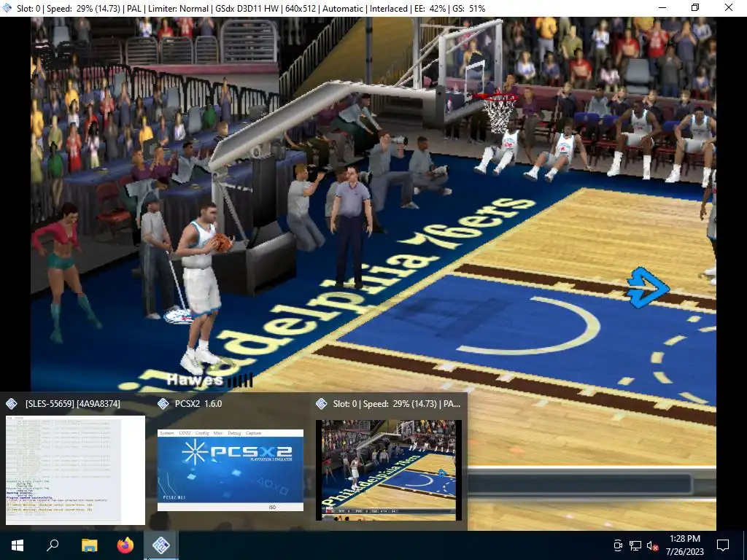Maximize the game window

695,7
